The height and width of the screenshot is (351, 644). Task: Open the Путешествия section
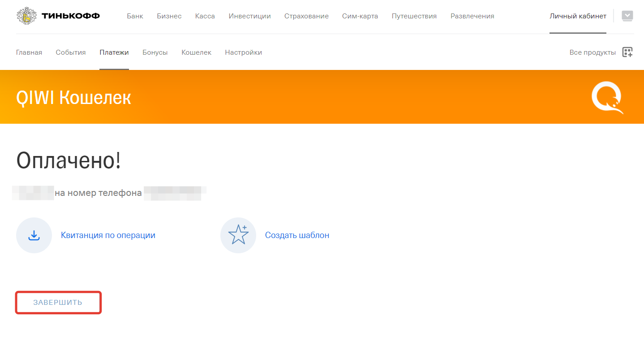414,16
